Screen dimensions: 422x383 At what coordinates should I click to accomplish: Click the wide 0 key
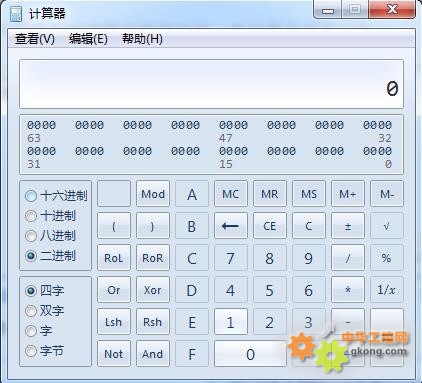250,354
